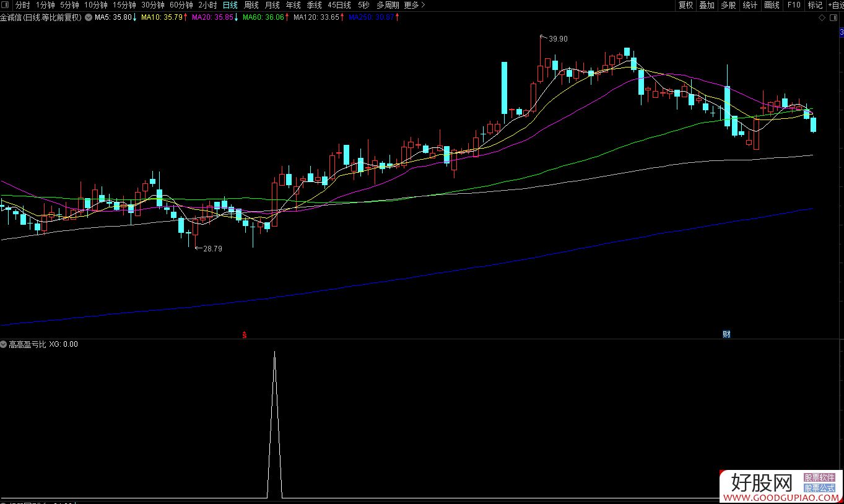Click the 叠加 overlay button
Image resolution: width=844 pixels, height=504 pixels.
(x=707, y=5)
